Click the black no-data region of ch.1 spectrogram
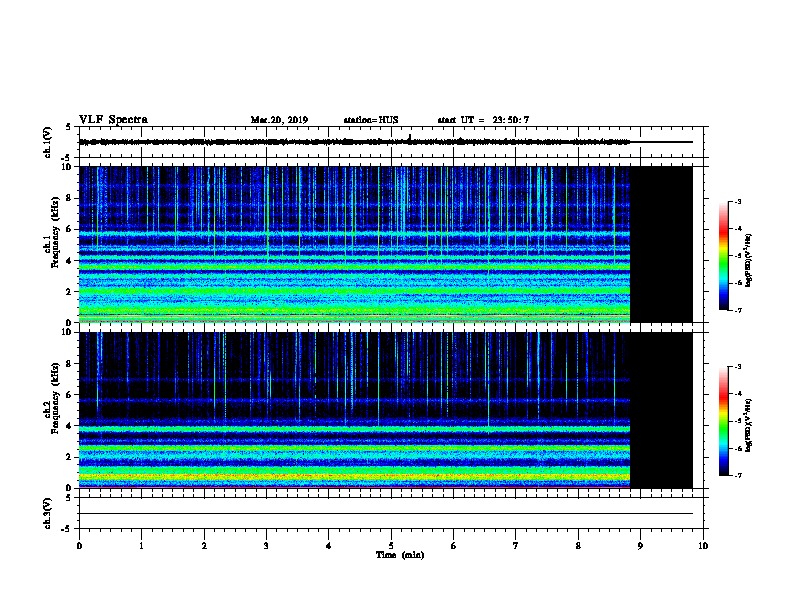 661,244
